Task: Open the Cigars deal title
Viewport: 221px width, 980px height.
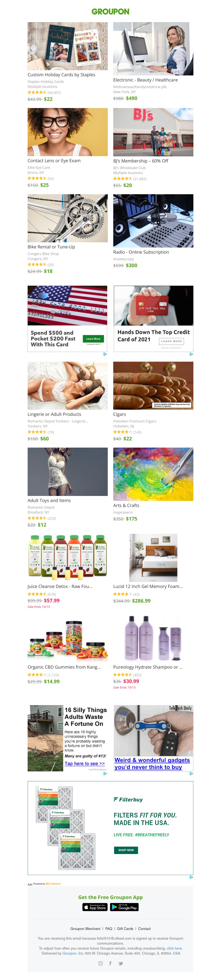Action: click(119, 414)
